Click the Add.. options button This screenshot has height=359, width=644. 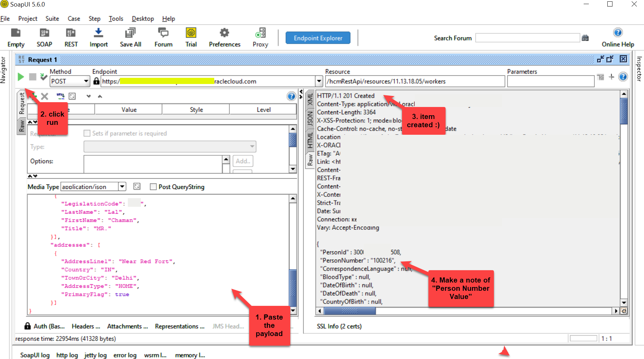[x=243, y=161]
